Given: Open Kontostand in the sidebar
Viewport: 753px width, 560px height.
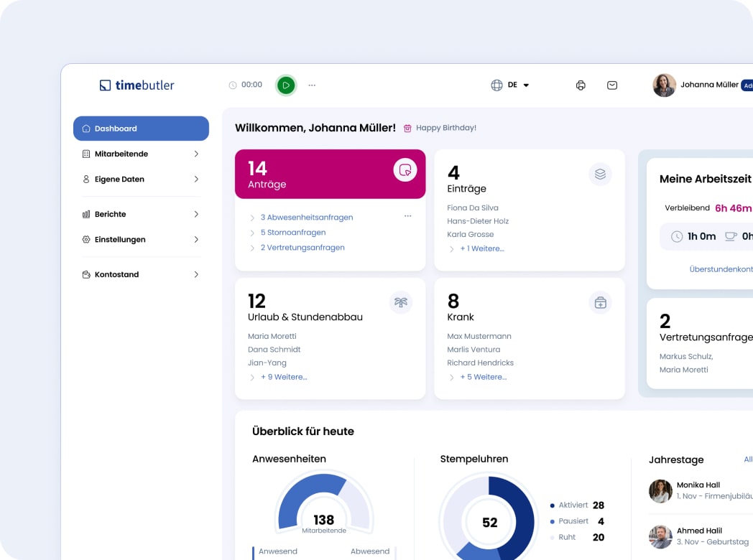Looking at the screenshot, I should (141, 274).
